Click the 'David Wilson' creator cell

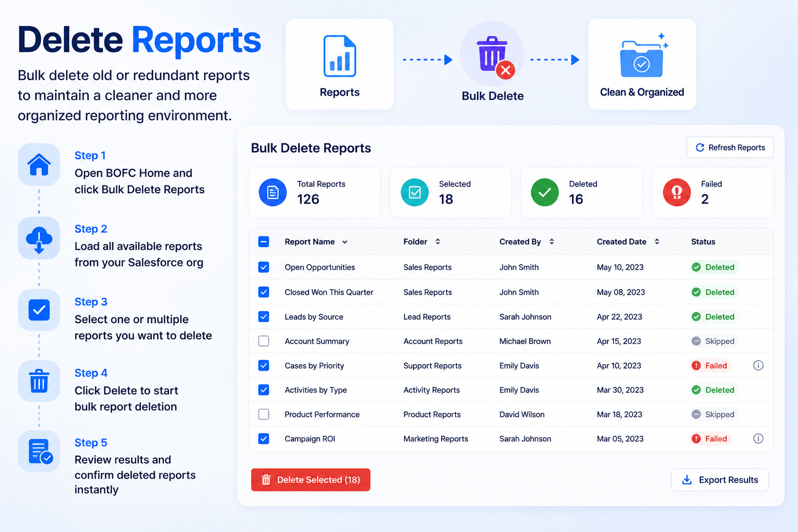coord(522,414)
